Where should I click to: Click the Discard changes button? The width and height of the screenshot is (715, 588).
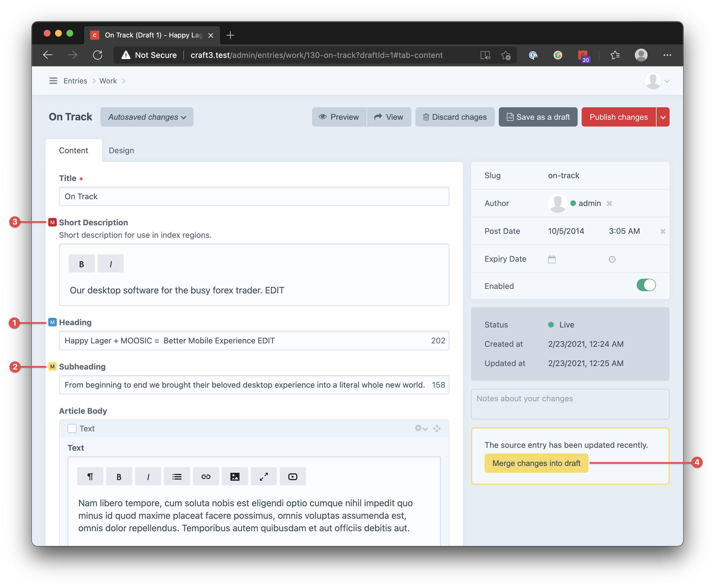pos(455,117)
